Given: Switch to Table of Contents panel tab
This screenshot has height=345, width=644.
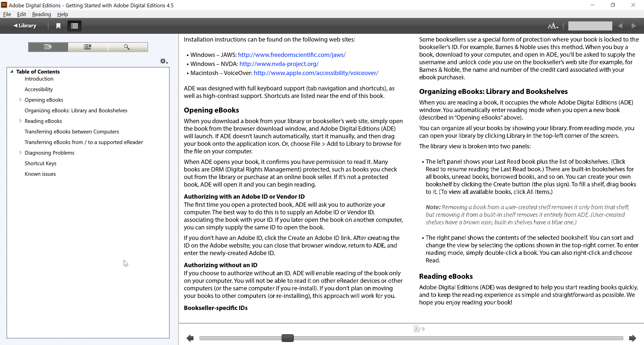Looking at the screenshot, I should (48, 47).
